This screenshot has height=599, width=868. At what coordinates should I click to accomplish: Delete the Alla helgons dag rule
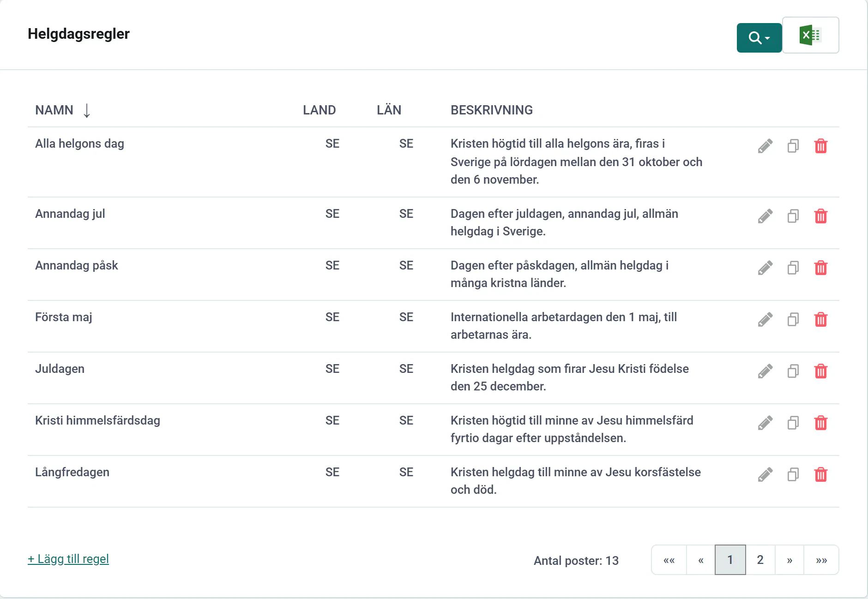[x=821, y=146]
